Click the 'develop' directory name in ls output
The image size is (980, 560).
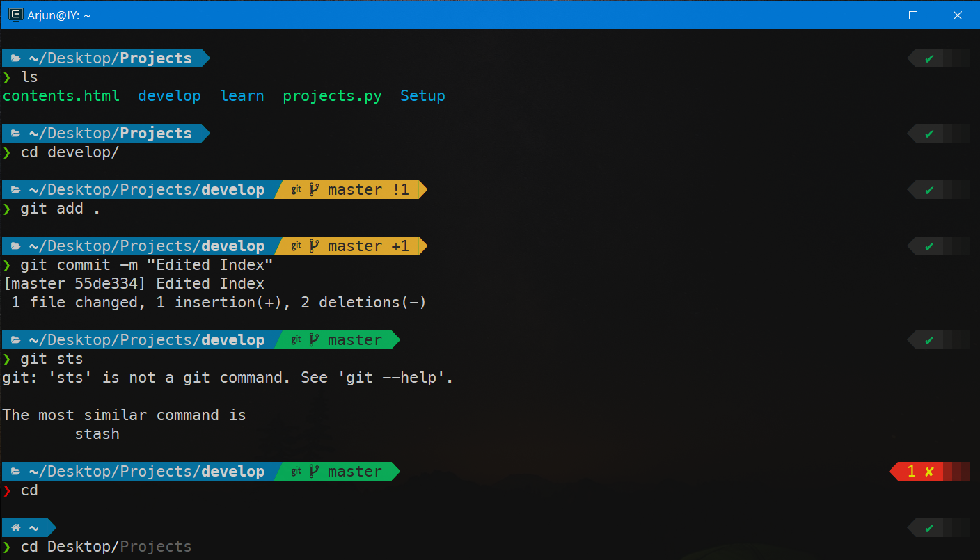point(169,96)
